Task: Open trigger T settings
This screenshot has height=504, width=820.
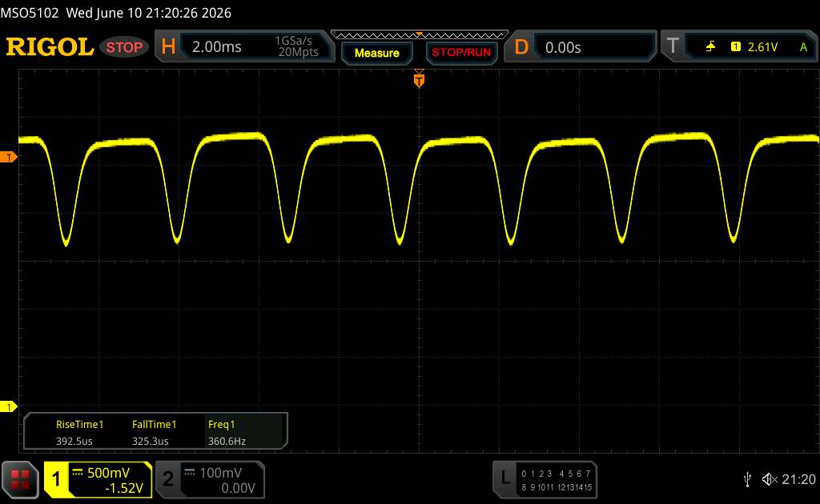Action: [673, 46]
